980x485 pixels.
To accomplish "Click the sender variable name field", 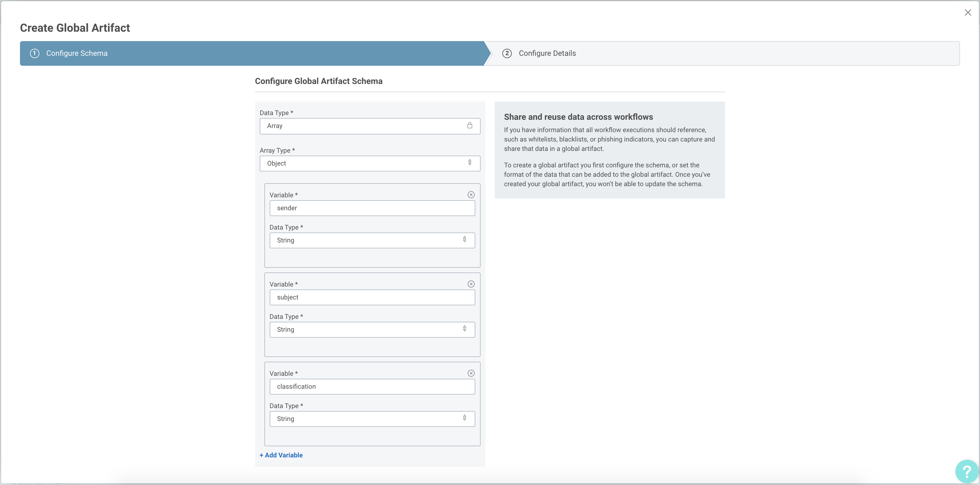I will click(372, 208).
